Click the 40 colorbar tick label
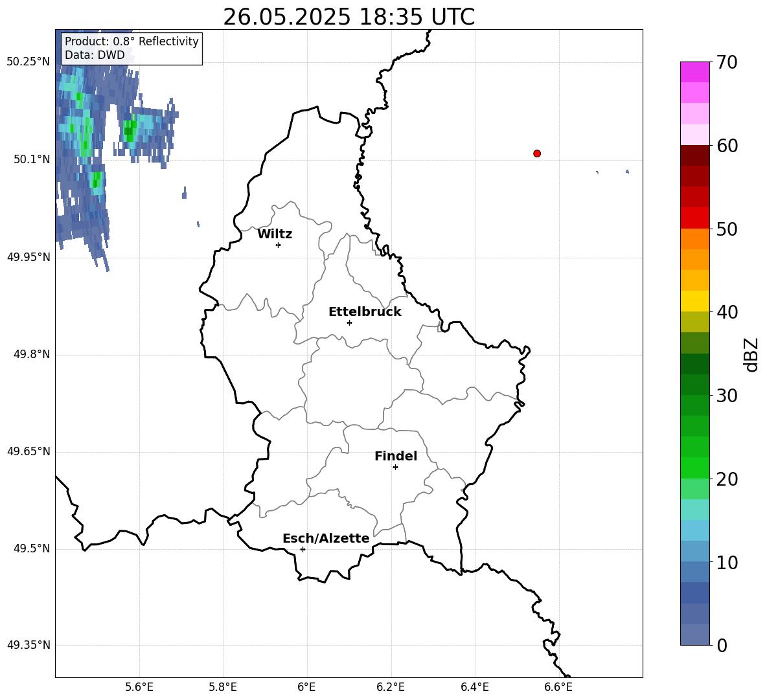Viewport: 767px width, 700px height. [727, 312]
